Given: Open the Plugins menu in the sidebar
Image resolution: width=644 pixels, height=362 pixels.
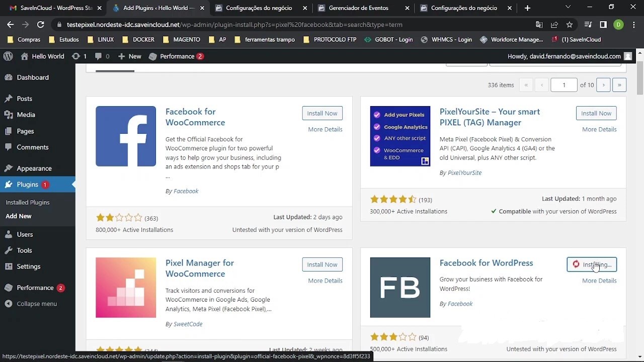Looking at the screenshot, I should 38,185.
